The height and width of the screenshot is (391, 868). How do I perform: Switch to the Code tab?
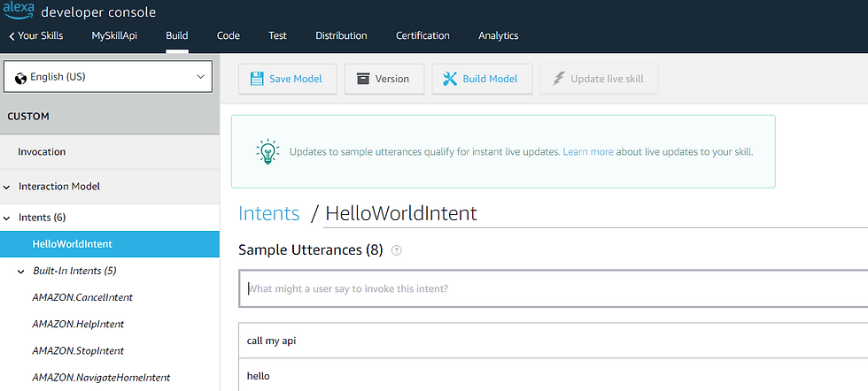click(229, 35)
